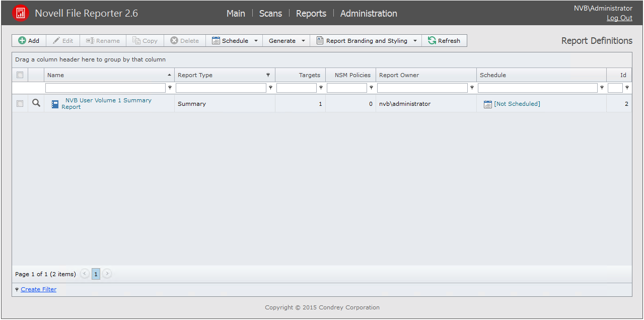644x320 pixels.
Task: Go to previous page arrow in pager
Action: [85, 274]
